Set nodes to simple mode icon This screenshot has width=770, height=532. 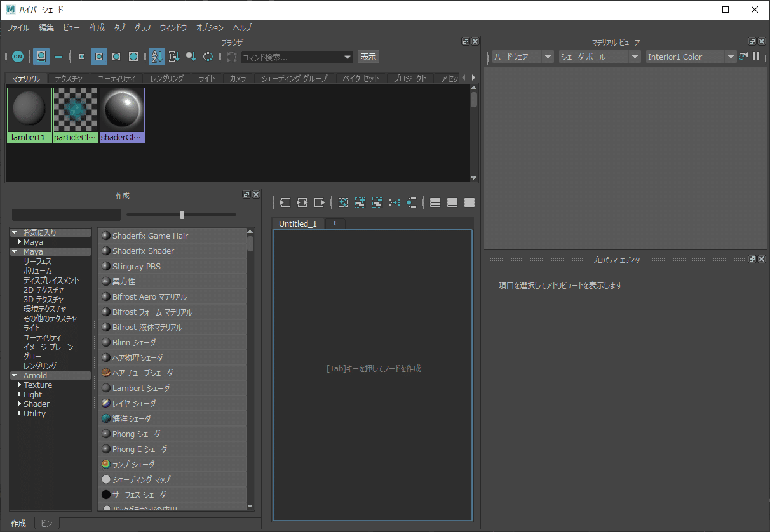[435, 203]
